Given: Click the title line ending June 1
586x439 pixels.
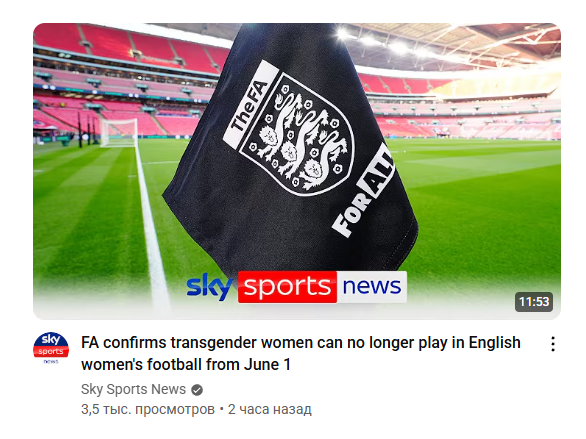Looking at the screenshot, I should (186, 364).
